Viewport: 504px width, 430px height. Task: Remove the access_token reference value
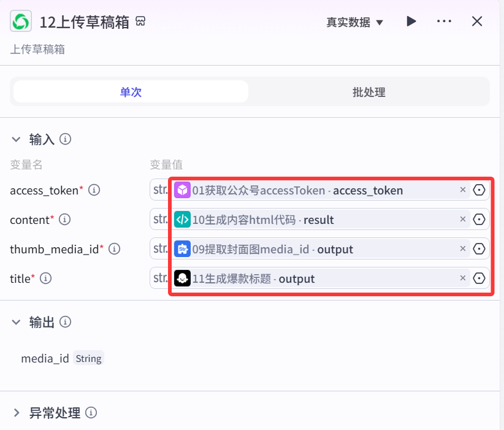pos(463,190)
